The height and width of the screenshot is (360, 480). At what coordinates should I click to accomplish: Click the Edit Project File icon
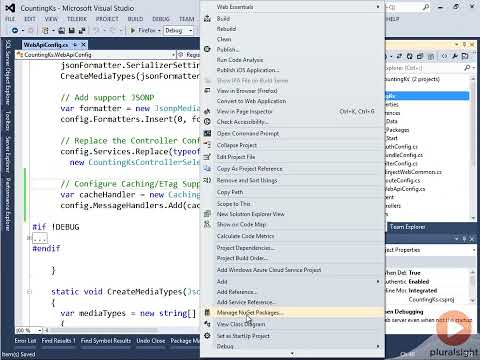(207, 157)
